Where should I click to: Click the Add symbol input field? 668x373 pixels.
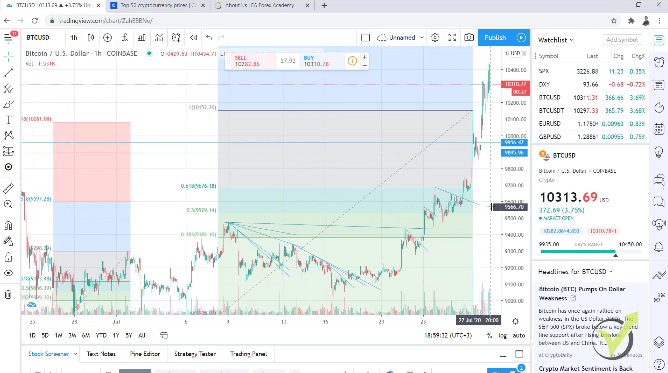[622, 40]
